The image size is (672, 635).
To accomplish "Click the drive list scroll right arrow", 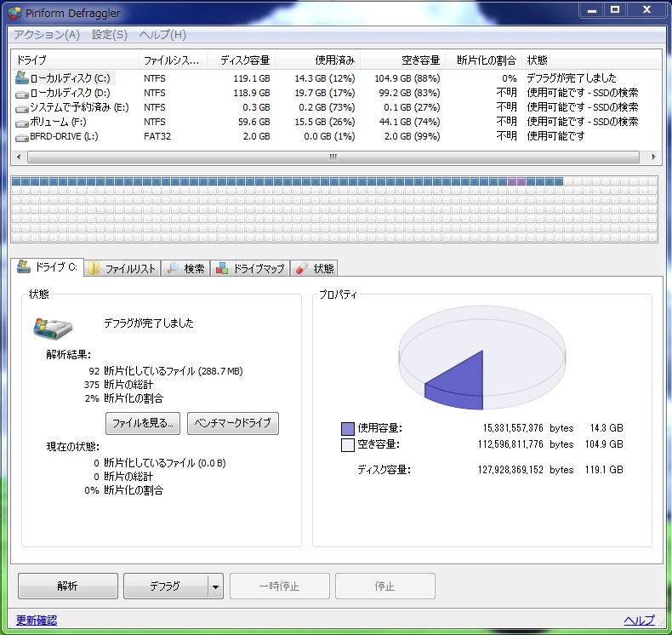I will click(x=652, y=157).
